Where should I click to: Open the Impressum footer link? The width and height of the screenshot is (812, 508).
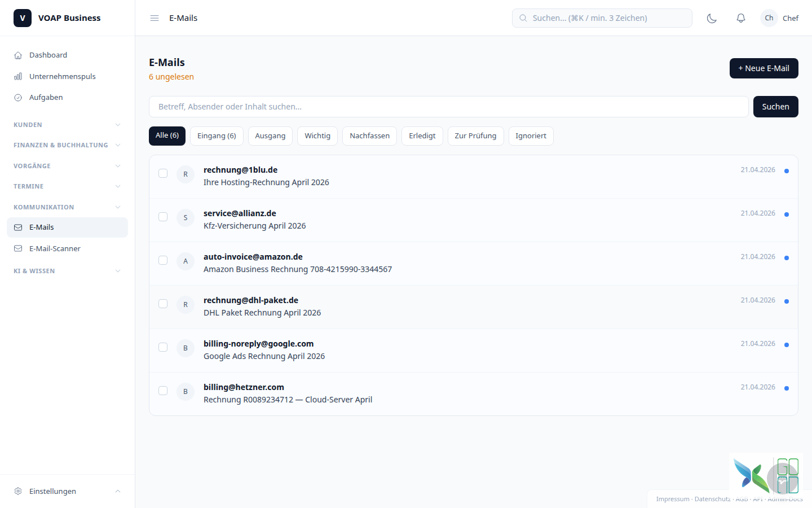point(673,499)
